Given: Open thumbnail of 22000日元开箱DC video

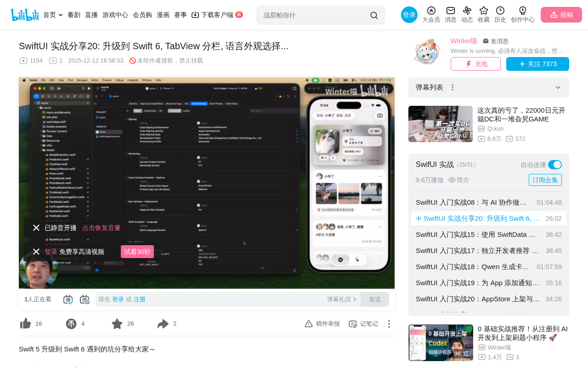Looking at the screenshot, I should (x=441, y=124).
